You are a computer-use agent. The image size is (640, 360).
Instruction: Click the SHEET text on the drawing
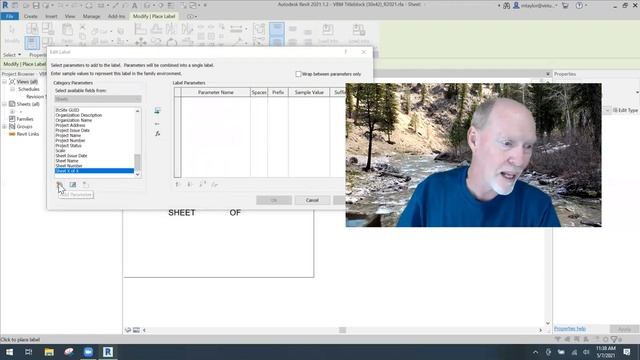(182, 213)
